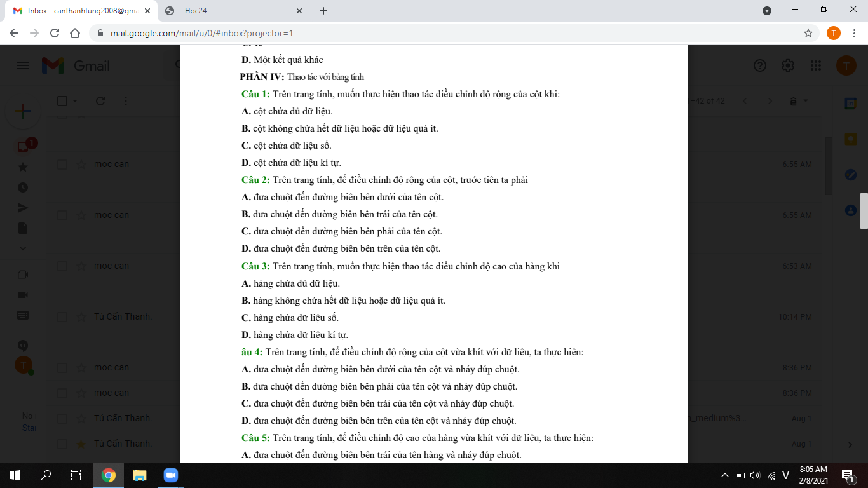
Task: Click the page's right-edge scrollbar thumb
Action: 864,210
